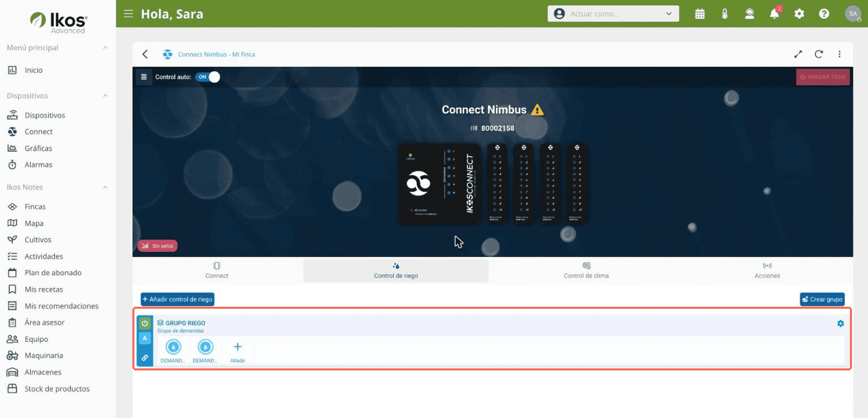Collapse the Menú principal section

coord(105,48)
